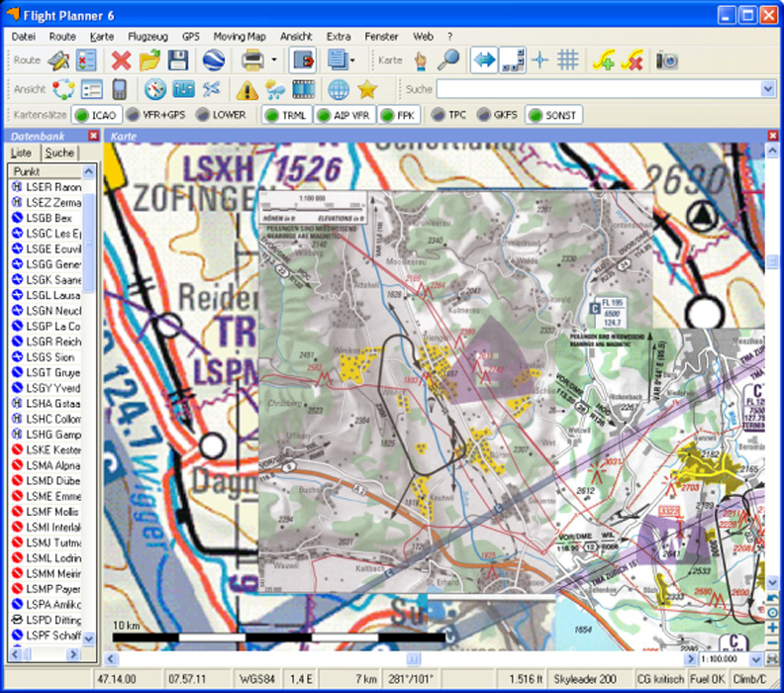Image resolution: width=784 pixels, height=693 pixels.
Task: Click the camera screenshot icon
Action: (667, 60)
